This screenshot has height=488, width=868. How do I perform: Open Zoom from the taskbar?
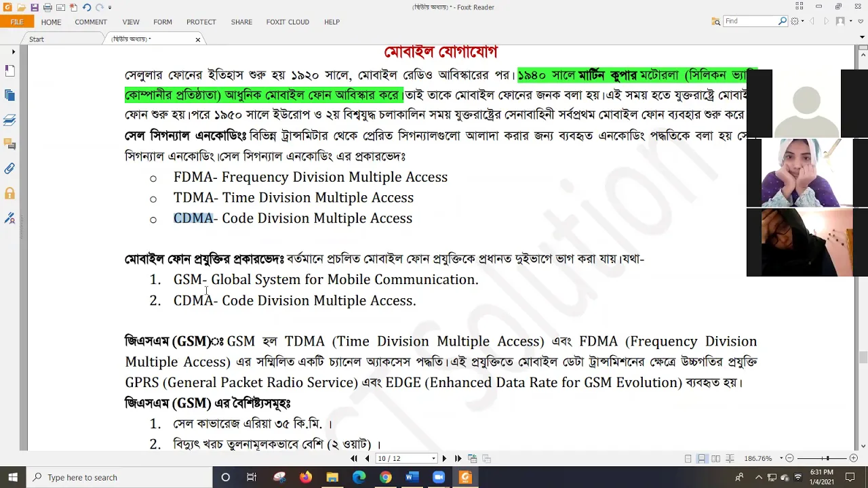coord(438,477)
